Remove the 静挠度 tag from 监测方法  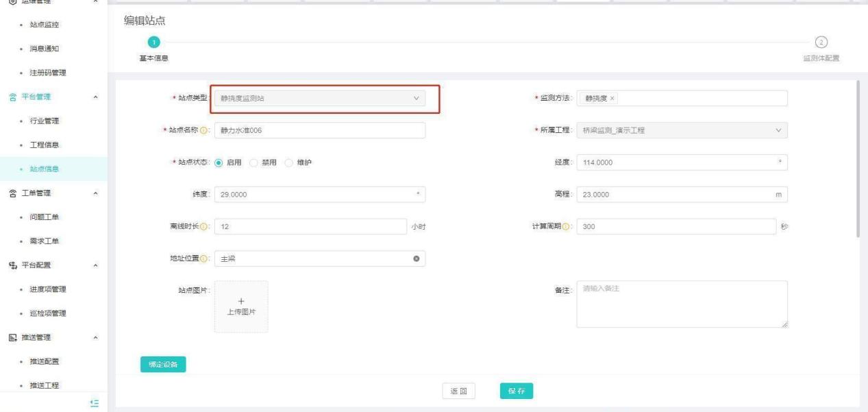[613, 99]
